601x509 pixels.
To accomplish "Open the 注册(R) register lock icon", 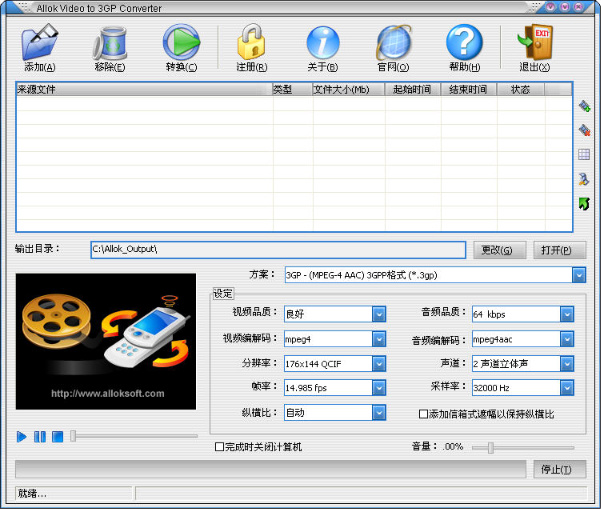I will click(251, 42).
